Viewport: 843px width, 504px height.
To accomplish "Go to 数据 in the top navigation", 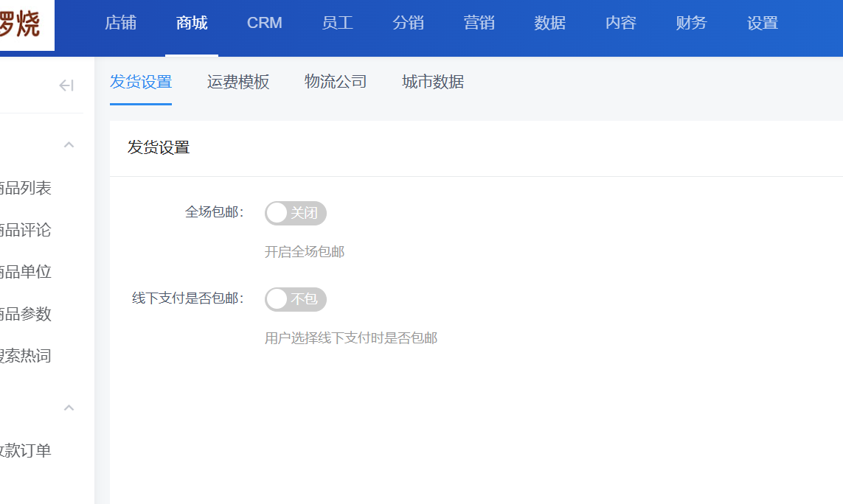I will coord(550,23).
